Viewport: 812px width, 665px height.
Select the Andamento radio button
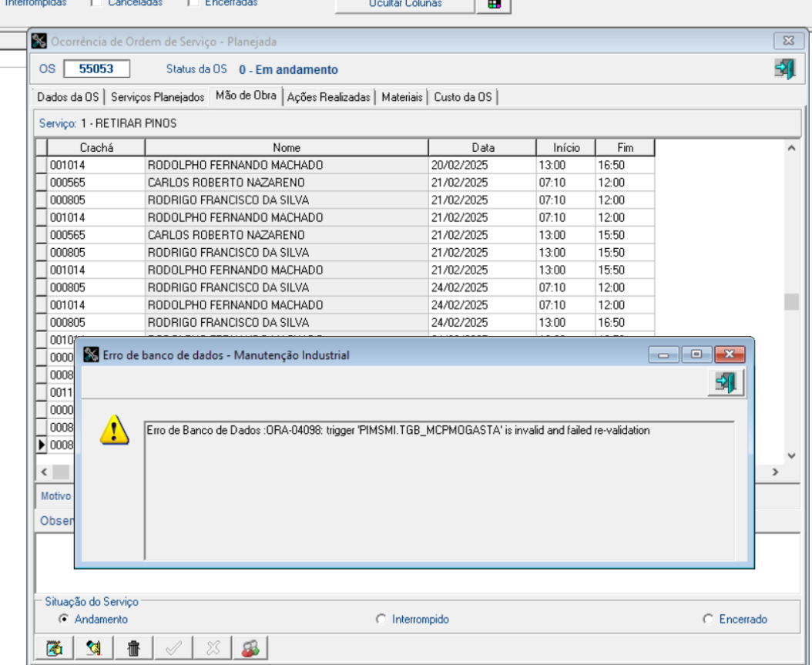click(x=64, y=619)
